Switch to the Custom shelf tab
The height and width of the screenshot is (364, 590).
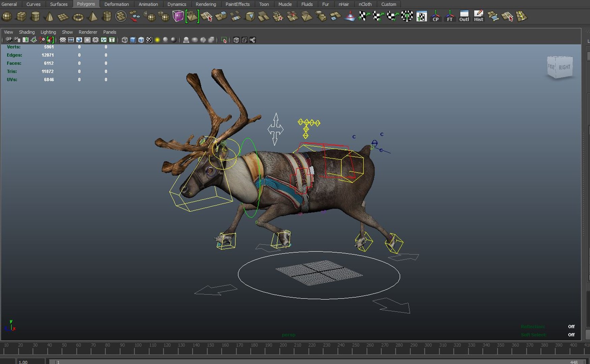click(389, 4)
